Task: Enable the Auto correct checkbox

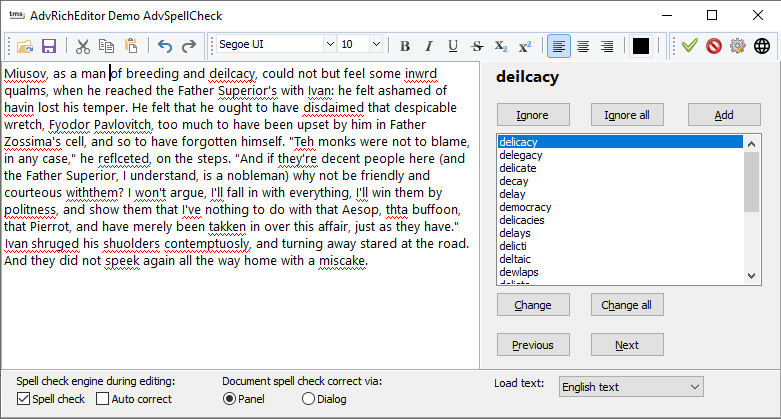Action: point(103,399)
